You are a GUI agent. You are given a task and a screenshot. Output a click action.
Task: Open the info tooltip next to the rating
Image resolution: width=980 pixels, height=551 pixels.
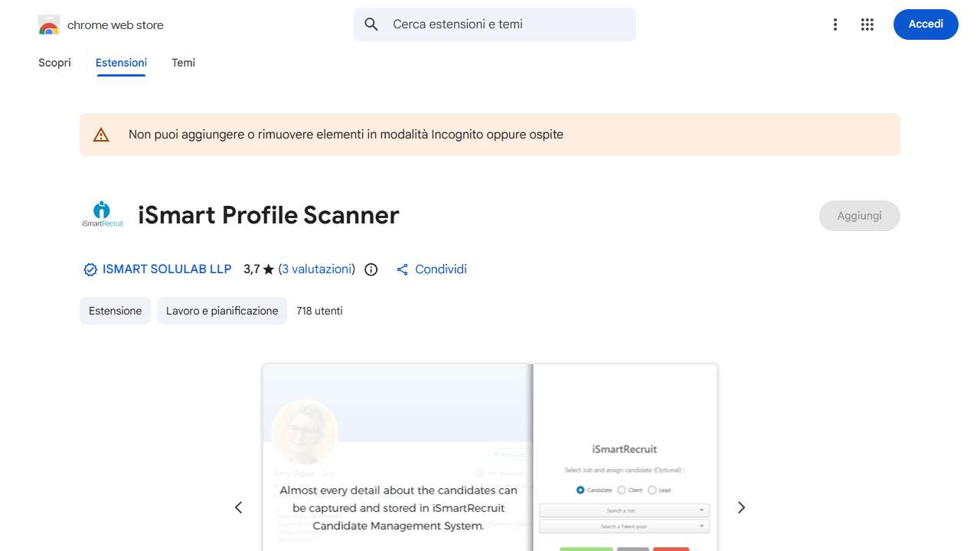371,269
